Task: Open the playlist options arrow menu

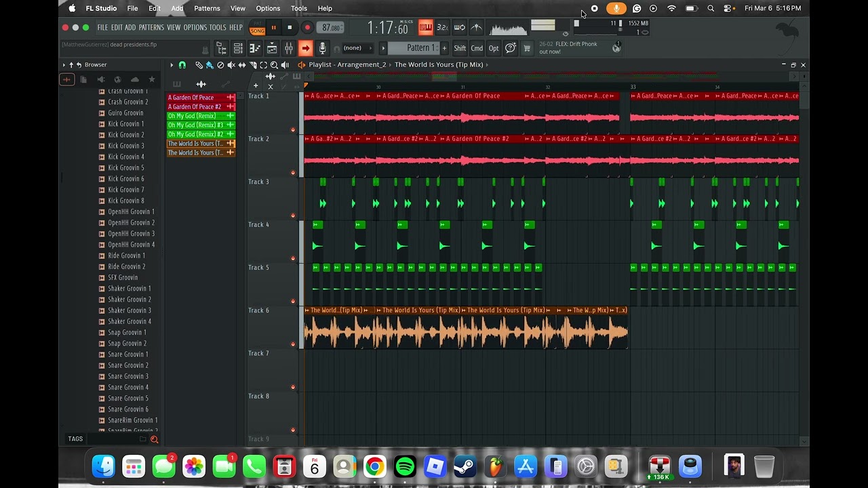Action: point(172,65)
